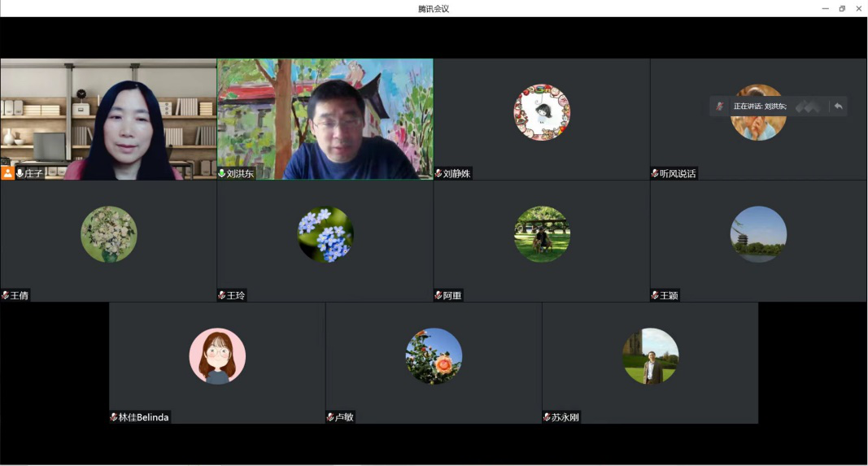Click the muted mic icon next to 阿重
Viewport: 868px width, 466px height.
[438, 295]
